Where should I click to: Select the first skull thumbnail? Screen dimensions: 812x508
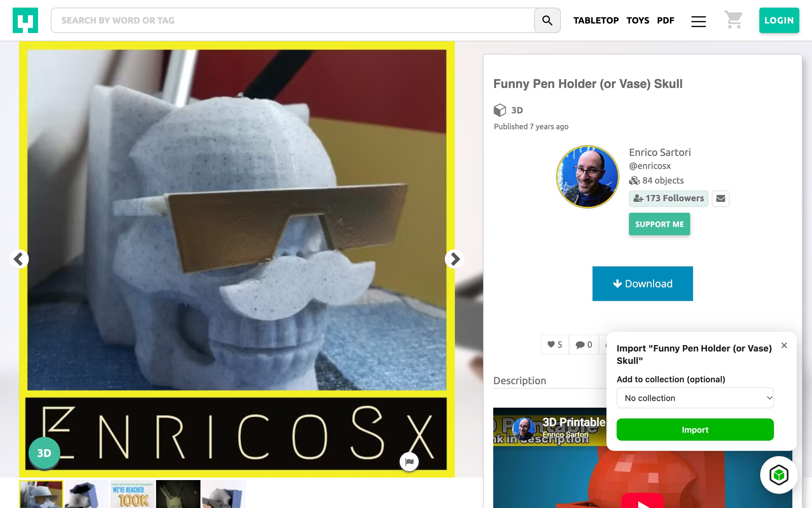tap(41, 494)
